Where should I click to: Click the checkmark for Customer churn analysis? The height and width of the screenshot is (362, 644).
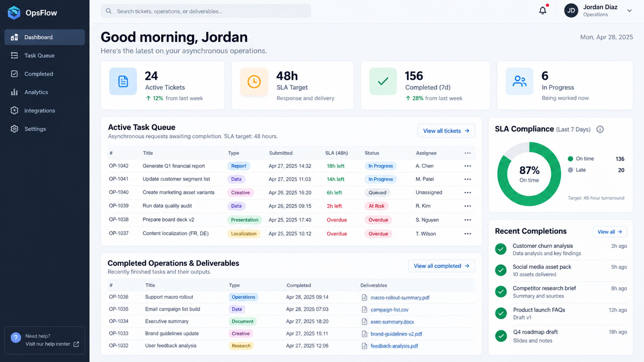click(x=501, y=249)
